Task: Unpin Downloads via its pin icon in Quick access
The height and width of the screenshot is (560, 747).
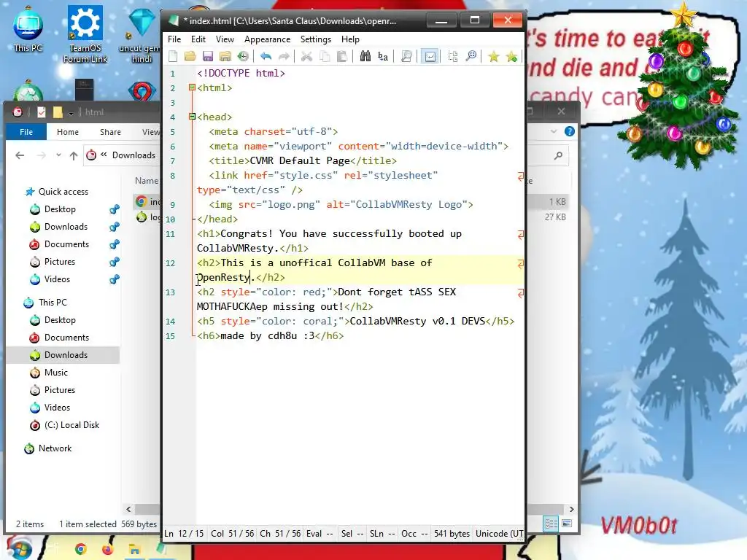Action: tap(115, 227)
